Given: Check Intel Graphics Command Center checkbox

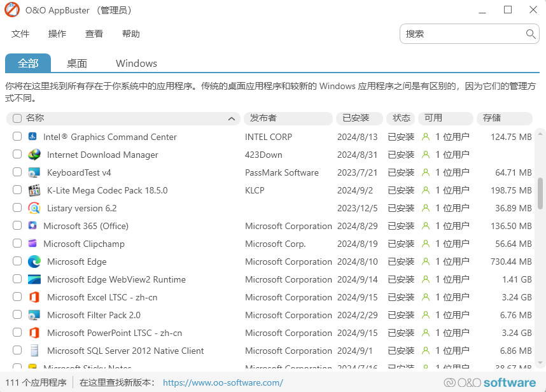Looking at the screenshot, I should point(17,136).
